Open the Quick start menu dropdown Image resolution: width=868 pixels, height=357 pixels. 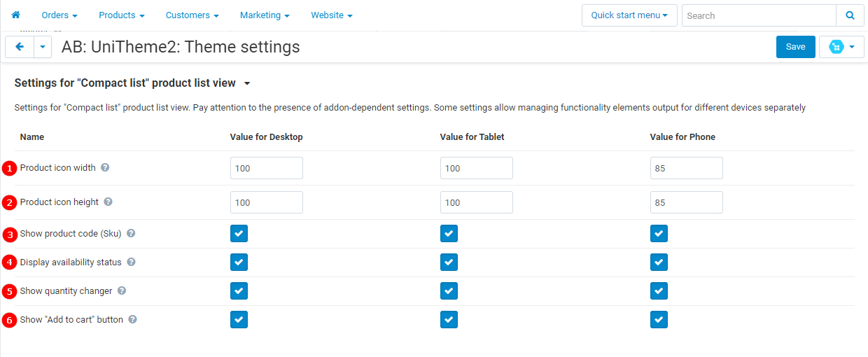[629, 15]
